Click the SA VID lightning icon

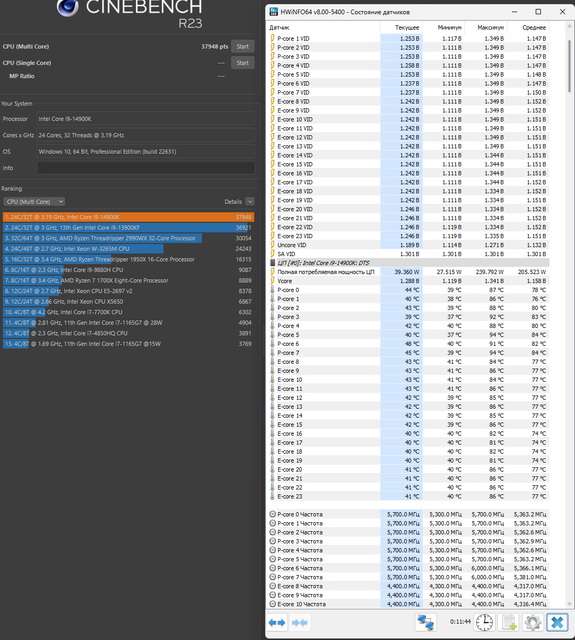coord(272,254)
